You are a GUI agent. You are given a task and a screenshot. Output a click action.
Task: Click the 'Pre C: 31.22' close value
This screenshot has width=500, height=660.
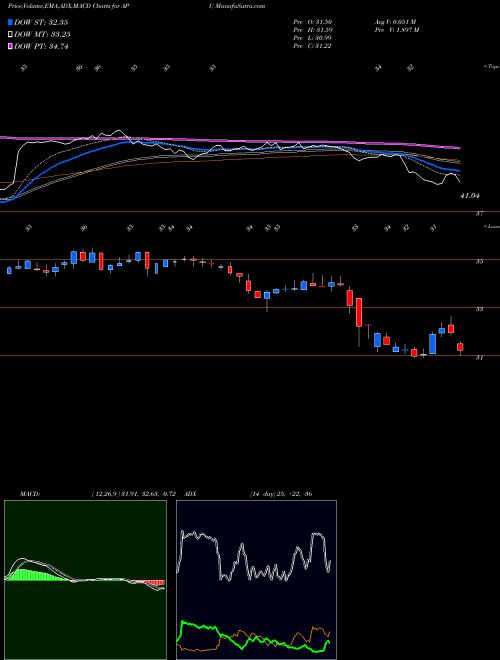tap(313, 46)
